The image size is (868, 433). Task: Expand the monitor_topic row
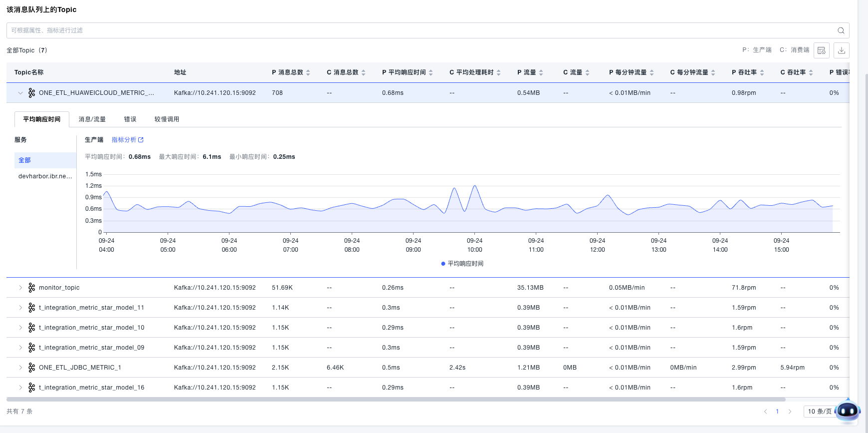click(20, 288)
